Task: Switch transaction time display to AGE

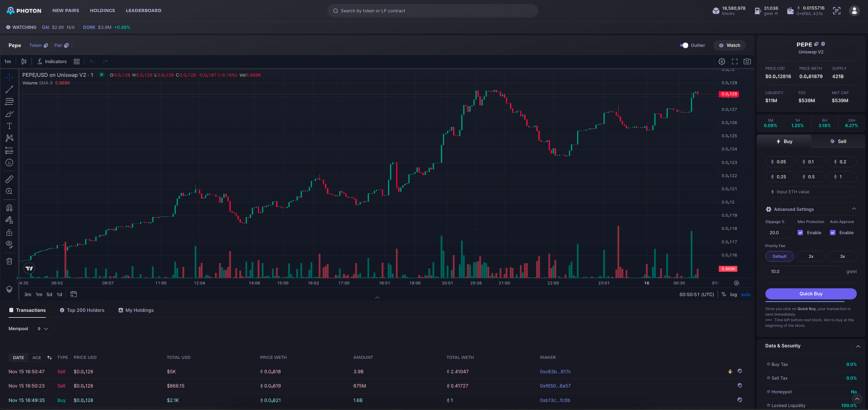Action: pos(37,357)
